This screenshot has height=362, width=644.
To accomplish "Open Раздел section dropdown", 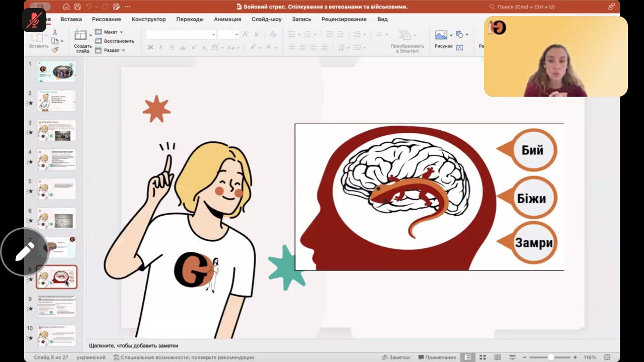I will (110, 50).
